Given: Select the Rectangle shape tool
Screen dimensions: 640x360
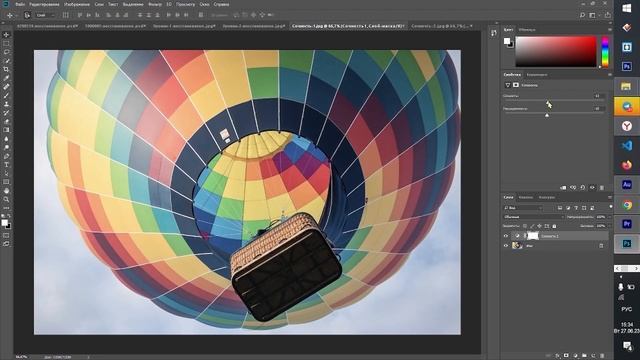Looking at the screenshot, I should pos(6,182).
